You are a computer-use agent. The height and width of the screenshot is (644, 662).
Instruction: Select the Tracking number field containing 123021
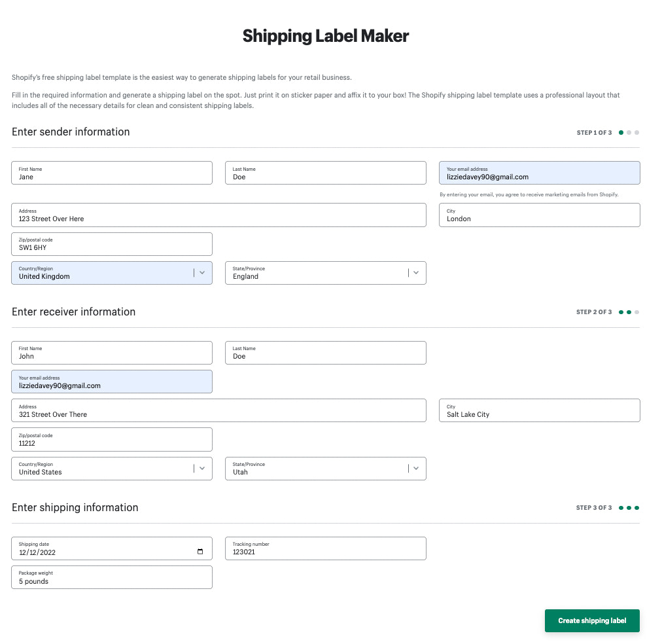point(325,548)
